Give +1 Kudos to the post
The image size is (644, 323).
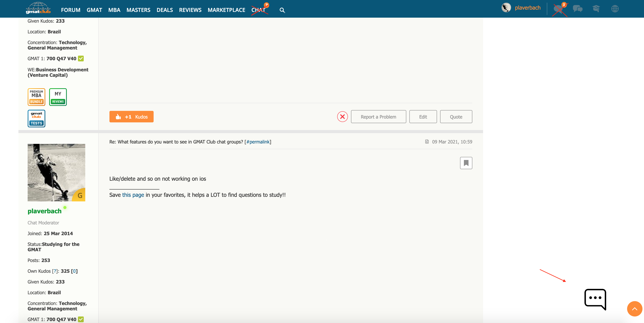tap(132, 117)
